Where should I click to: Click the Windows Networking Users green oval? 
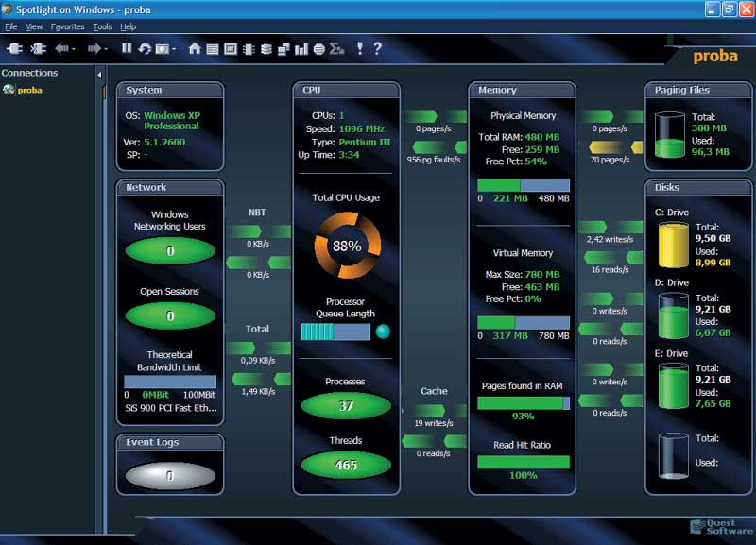tap(170, 251)
